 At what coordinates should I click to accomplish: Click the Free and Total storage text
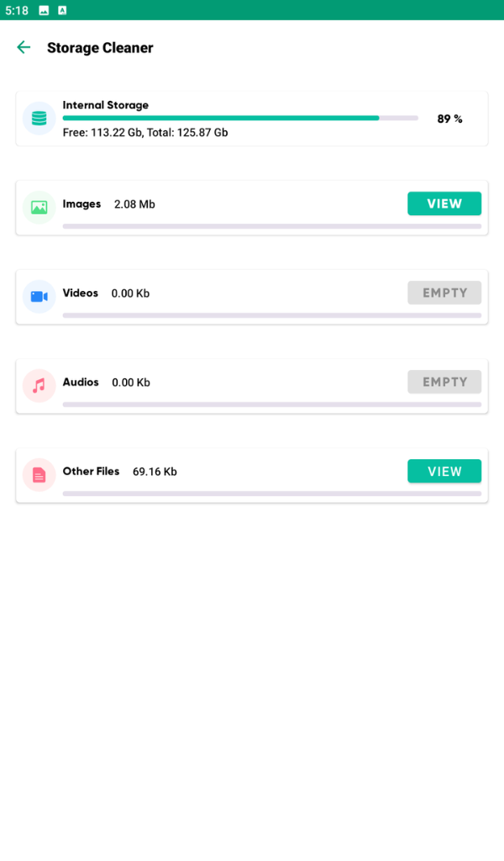pos(145,133)
